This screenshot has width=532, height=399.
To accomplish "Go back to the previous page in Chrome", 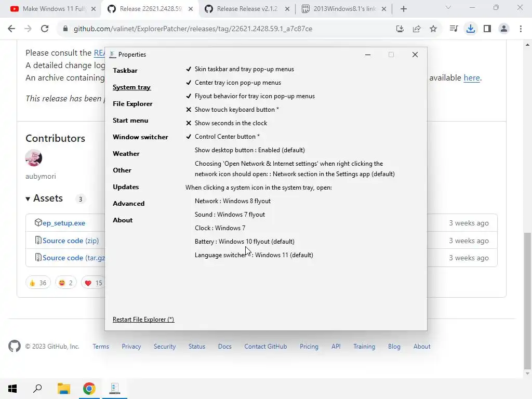I will (x=11, y=29).
